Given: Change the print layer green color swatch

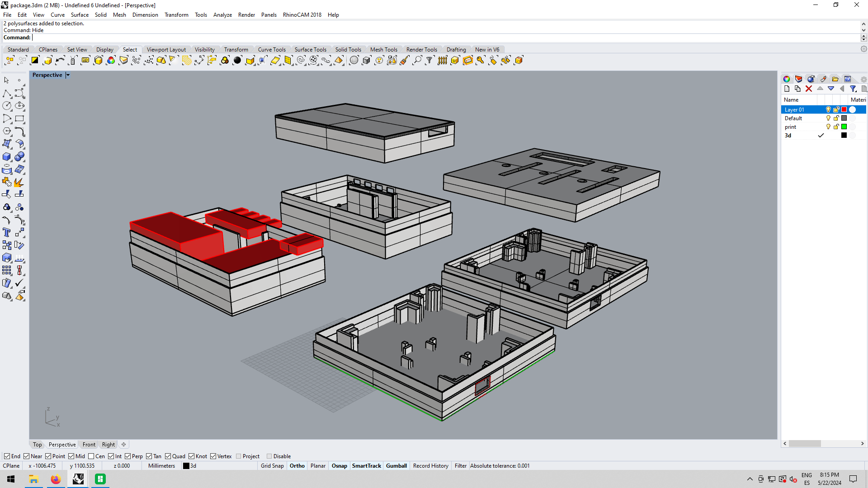Looking at the screenshot, I should (844, 127).
